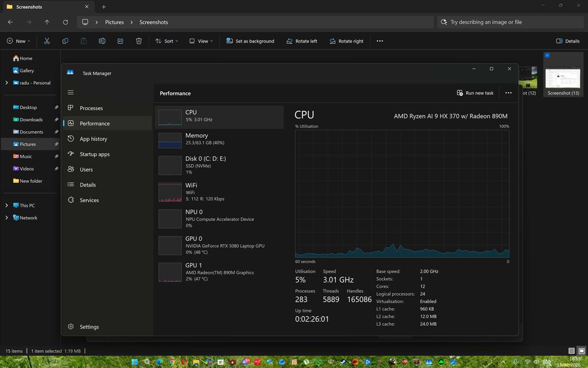Click Run new task button

coord(475,93)
